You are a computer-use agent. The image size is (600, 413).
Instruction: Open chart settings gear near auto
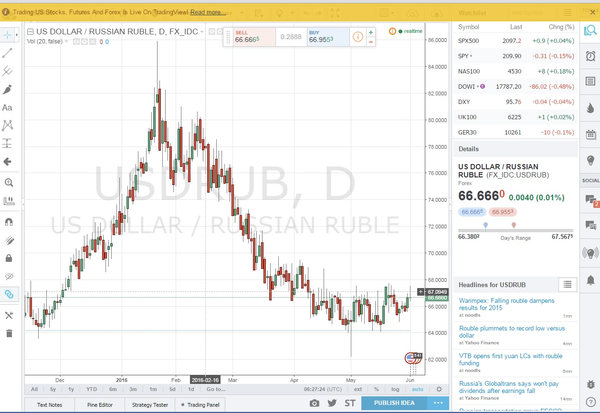439,389
